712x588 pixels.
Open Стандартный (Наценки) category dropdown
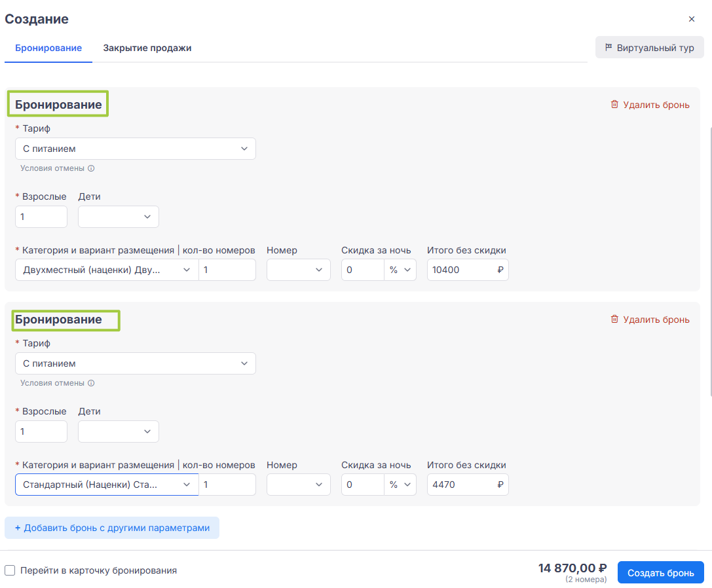(x=107, y=485)
